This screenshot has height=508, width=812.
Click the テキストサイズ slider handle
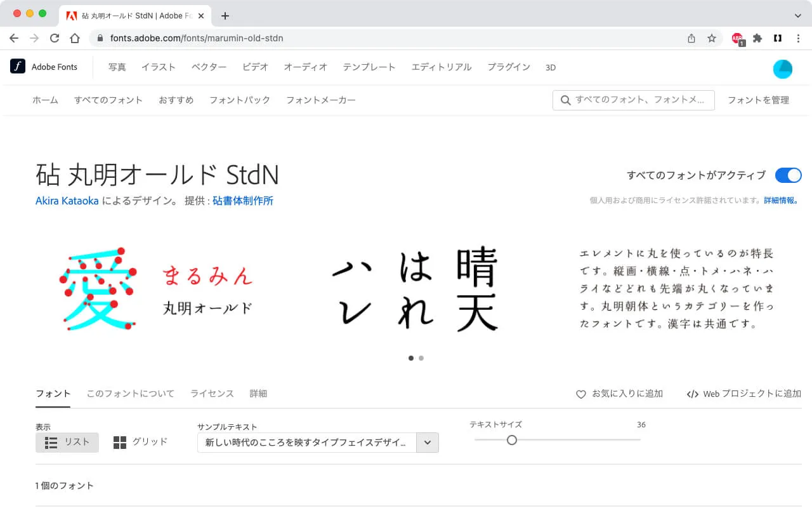(x=512, y=440)
